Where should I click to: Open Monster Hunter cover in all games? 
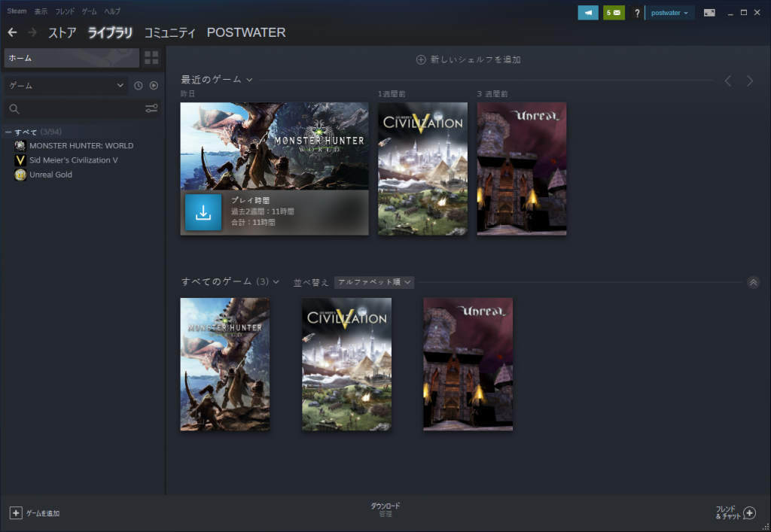click(224, 364)
